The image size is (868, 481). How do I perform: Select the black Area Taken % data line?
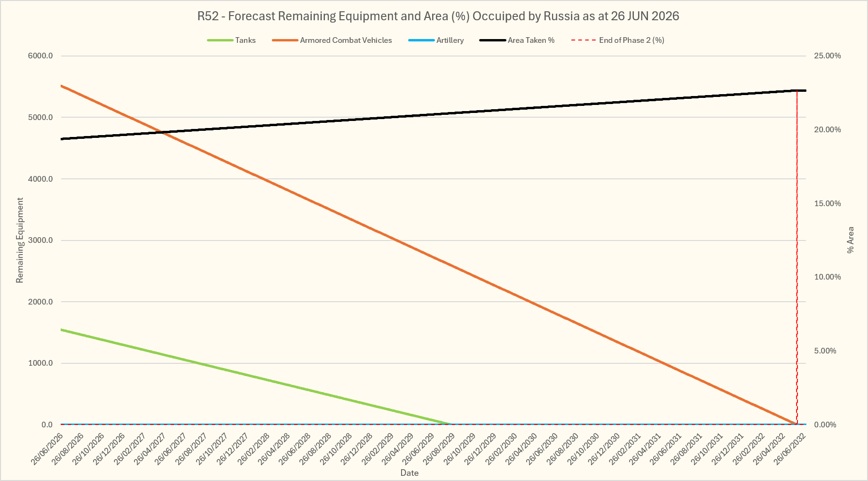click(x=433, y=115)
